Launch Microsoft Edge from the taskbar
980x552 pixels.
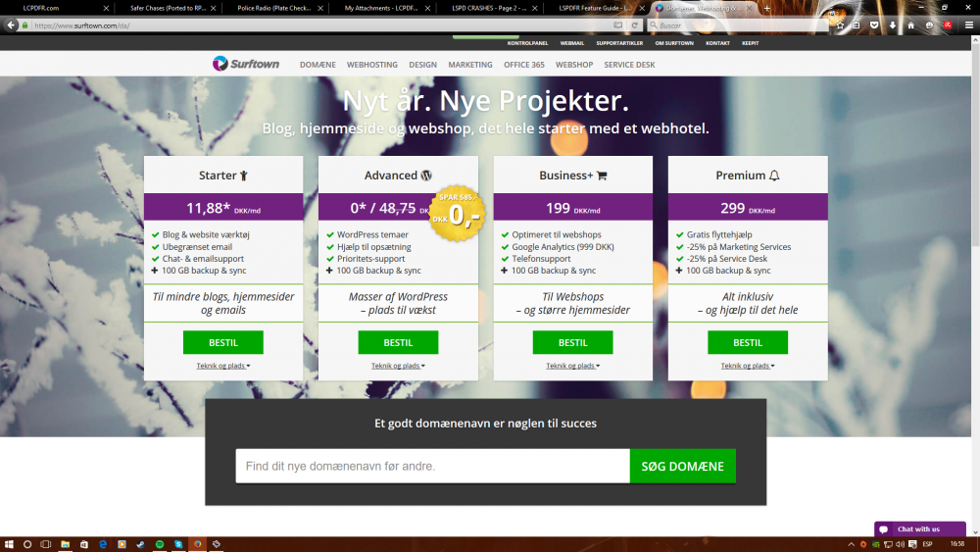coord(103,544)
